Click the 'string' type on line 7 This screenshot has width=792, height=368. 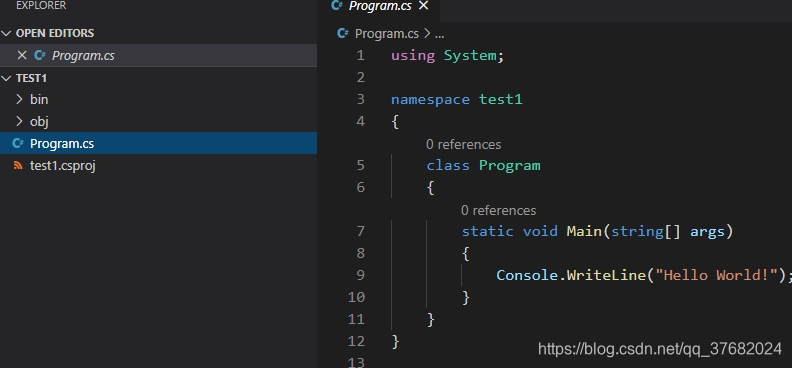[x=636, y=232]
